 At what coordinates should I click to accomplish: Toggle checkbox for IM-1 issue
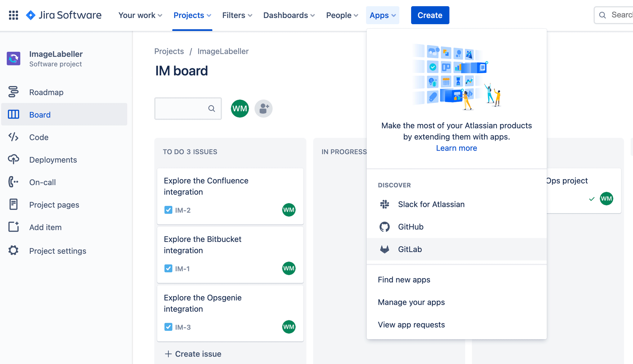click(x=168, y=269)
